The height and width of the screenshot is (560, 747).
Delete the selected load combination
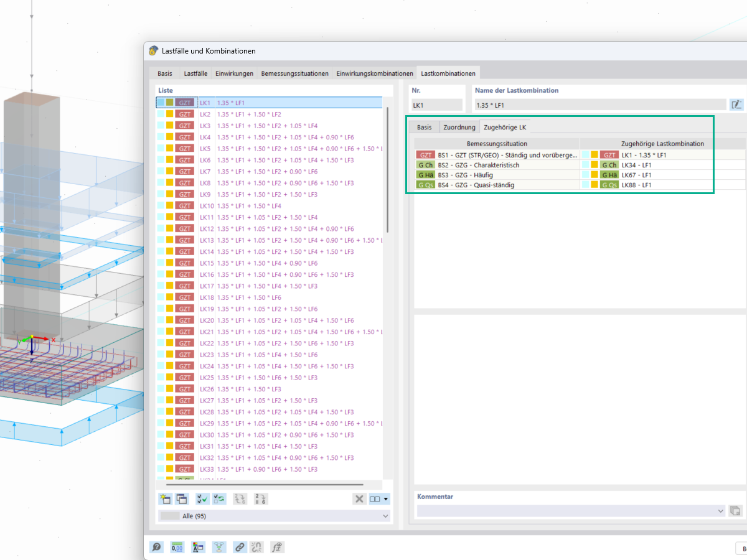[x=359, y=498]
